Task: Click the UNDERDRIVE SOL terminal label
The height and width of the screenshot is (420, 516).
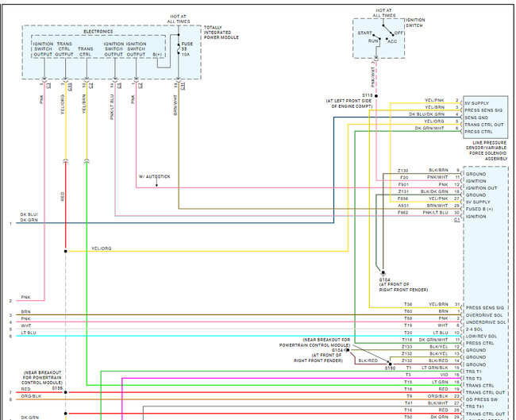Action: click(486, 322)
